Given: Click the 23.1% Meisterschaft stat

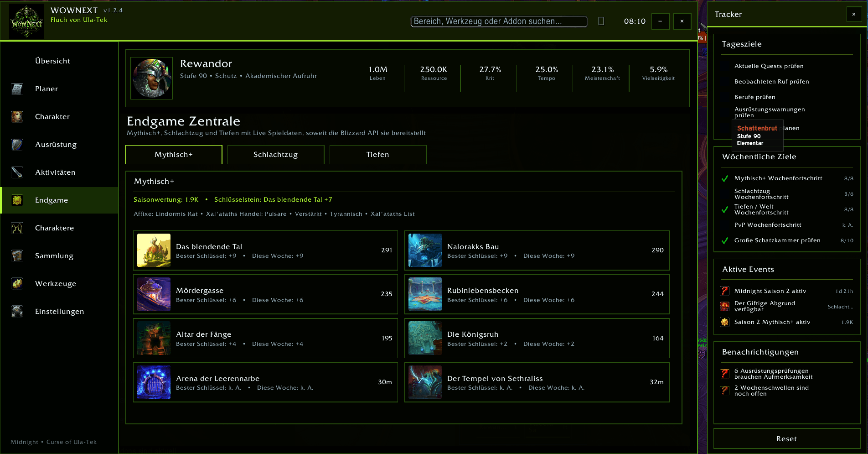Looking at the screenshot, I should [603, 73].
